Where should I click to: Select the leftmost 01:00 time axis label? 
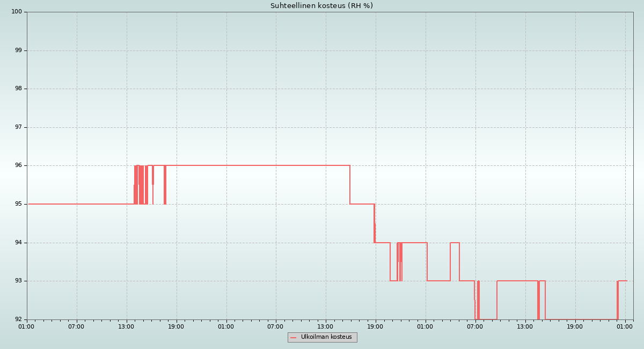tap(26, 326)
